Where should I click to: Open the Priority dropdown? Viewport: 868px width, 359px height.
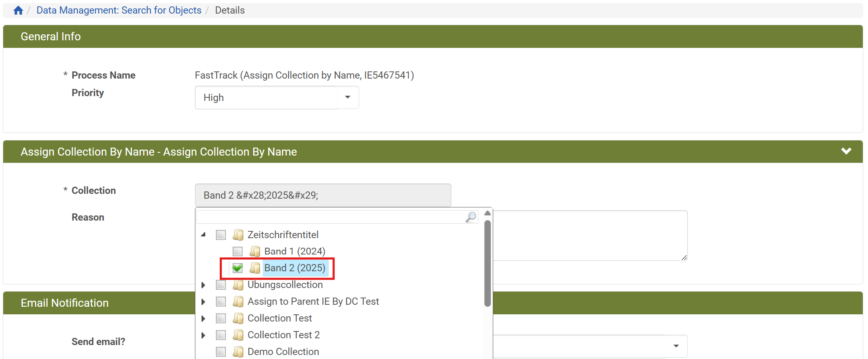pyautogui.click(x=348, y=97)
